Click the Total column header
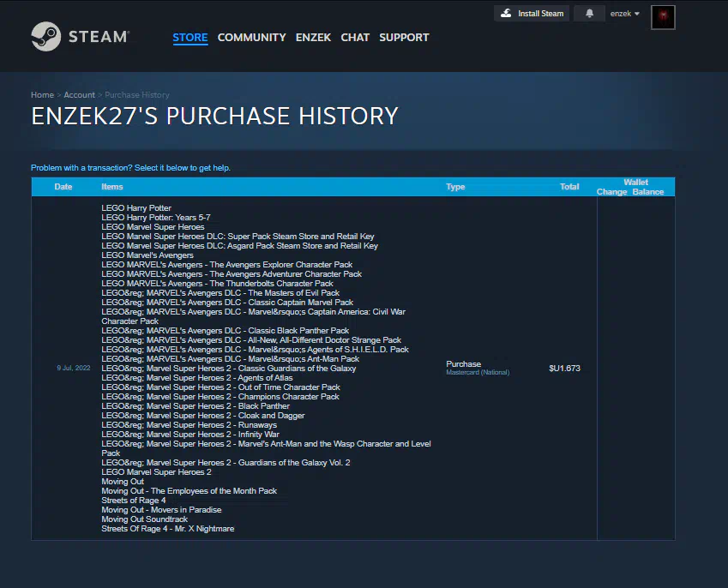 pyautogui.click(x=569, y=187)
